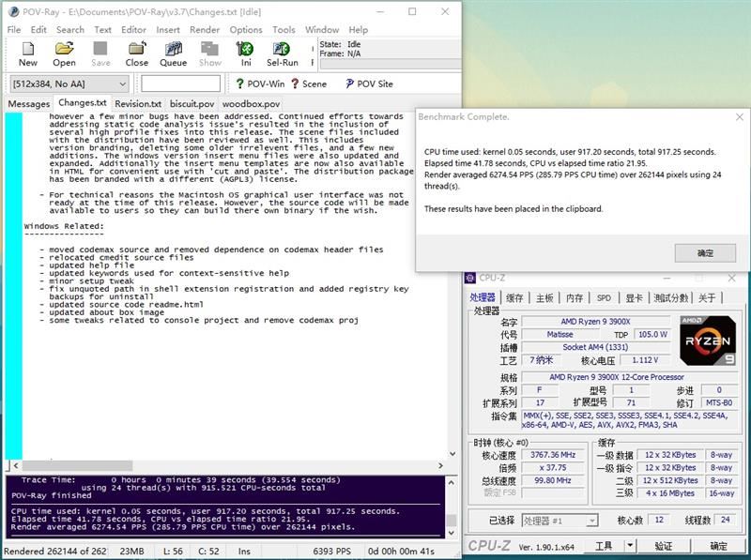Expand the CPU-Z tools dropdown arrow
The width and height of the screenshot is (751, 560).
[630, 545]
